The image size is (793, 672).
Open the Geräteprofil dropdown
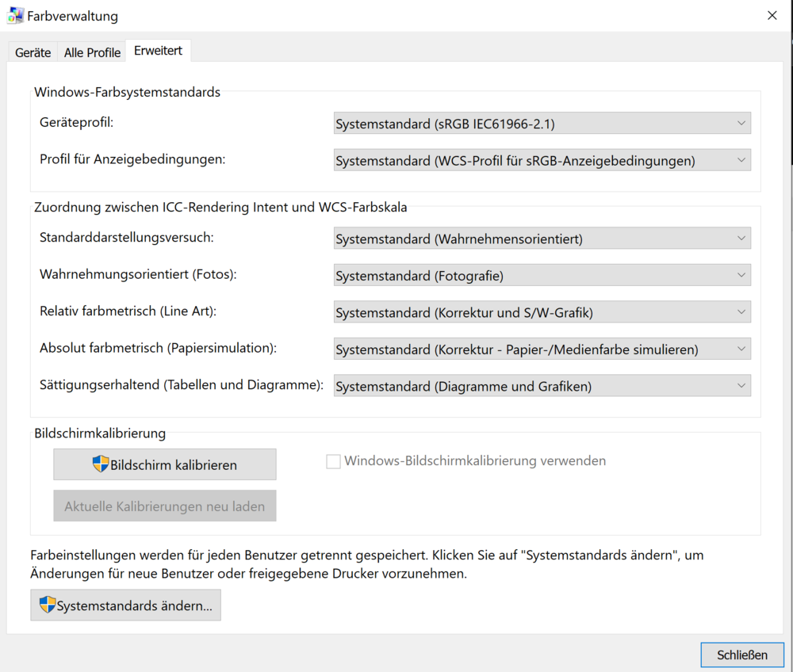(542, 124)
